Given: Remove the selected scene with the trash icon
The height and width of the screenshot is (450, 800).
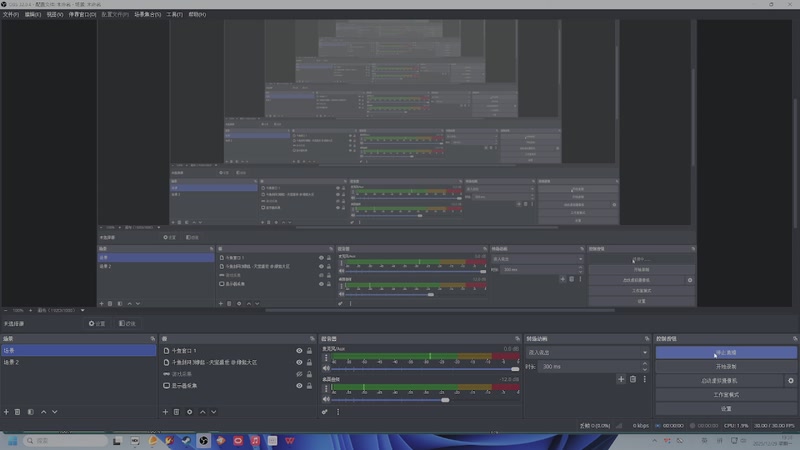Looking at the screenshot, I should (x=17, y=412).
